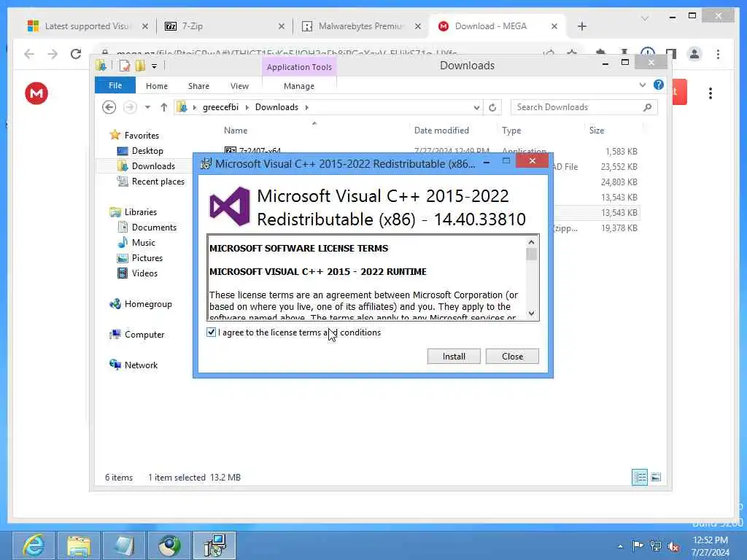Sort files by the Name column header
The image size is (747, 560).
pyautogui.click(x=236, y=130)
